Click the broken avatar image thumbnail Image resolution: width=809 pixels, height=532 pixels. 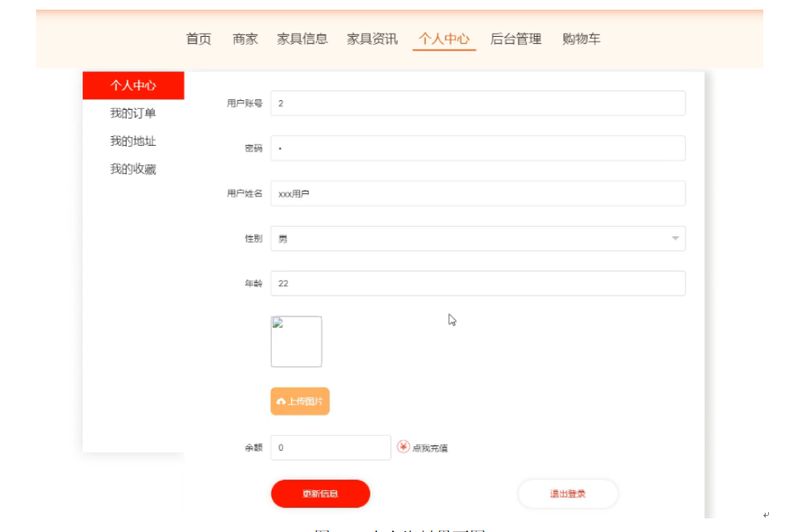click(296, 342)
